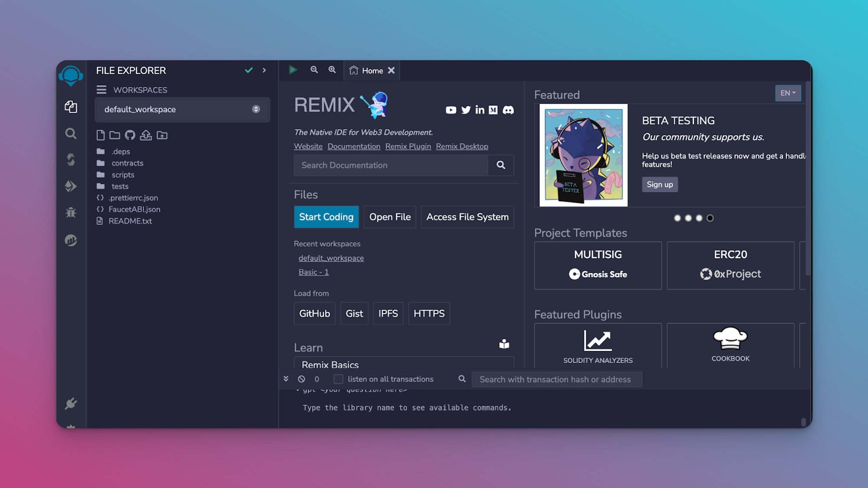
Task: Create a new file icon
Action: (x=100, y=135)
